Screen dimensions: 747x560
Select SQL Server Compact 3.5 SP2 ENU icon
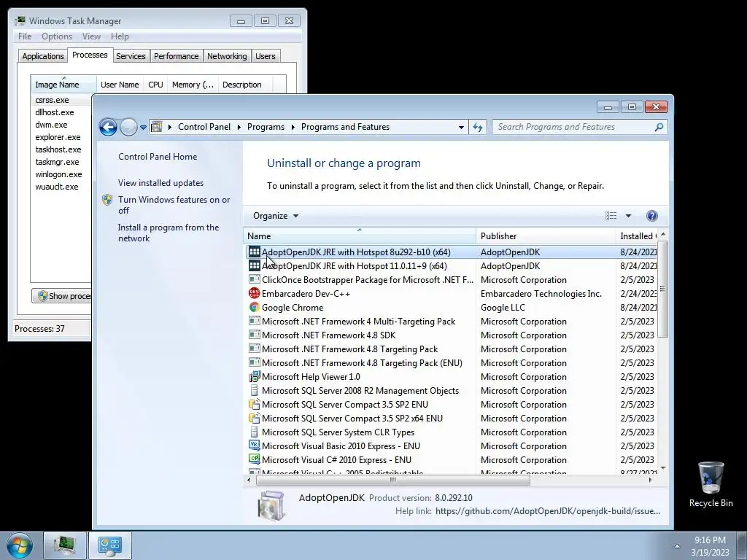tap(255, 404)
